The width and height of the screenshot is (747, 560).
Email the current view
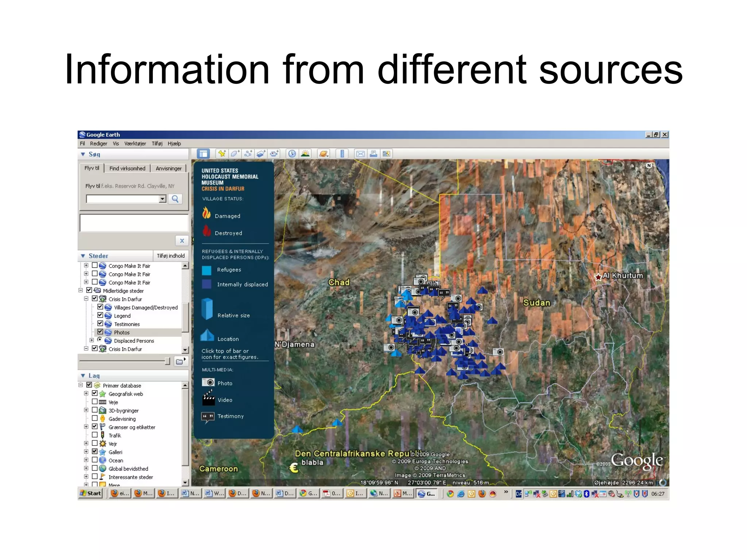(x=360, y=154)
